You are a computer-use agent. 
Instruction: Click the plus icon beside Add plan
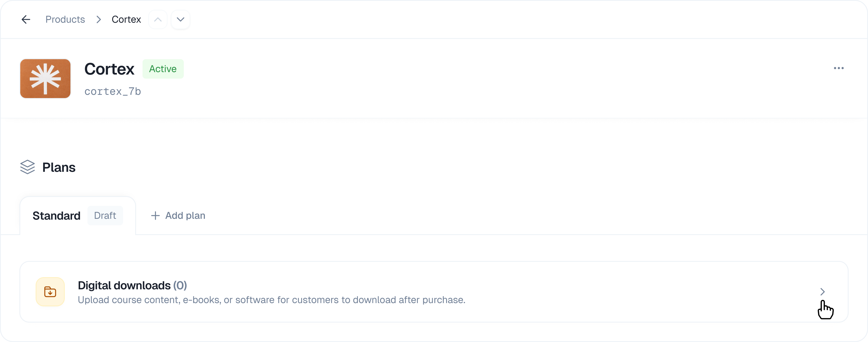tap(155, 216)
